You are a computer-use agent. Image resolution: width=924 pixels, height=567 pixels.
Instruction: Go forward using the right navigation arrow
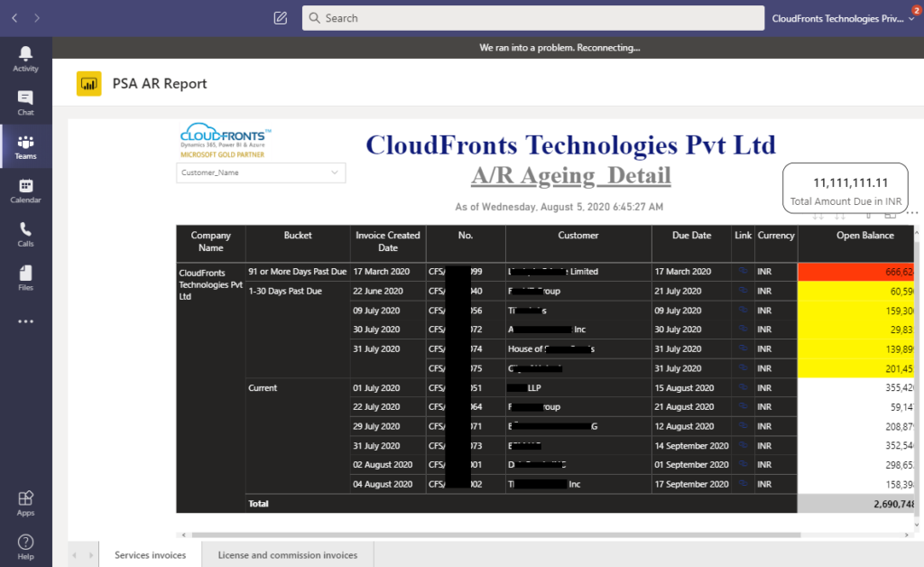pos(36,18)
